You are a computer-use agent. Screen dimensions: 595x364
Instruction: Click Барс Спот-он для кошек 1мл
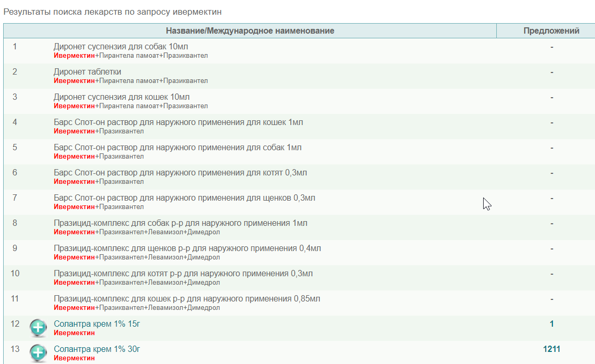[178, 122]
